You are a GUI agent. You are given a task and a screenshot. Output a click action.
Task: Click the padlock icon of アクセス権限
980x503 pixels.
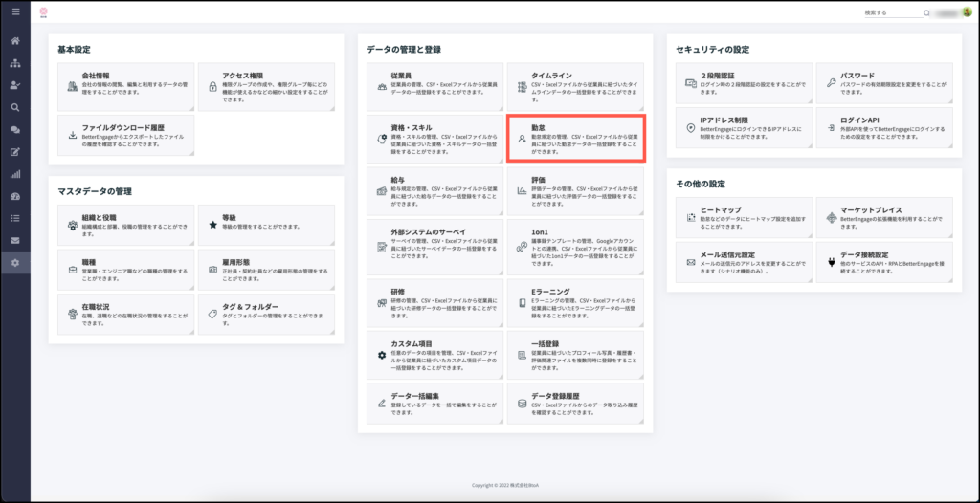point(212,87)
